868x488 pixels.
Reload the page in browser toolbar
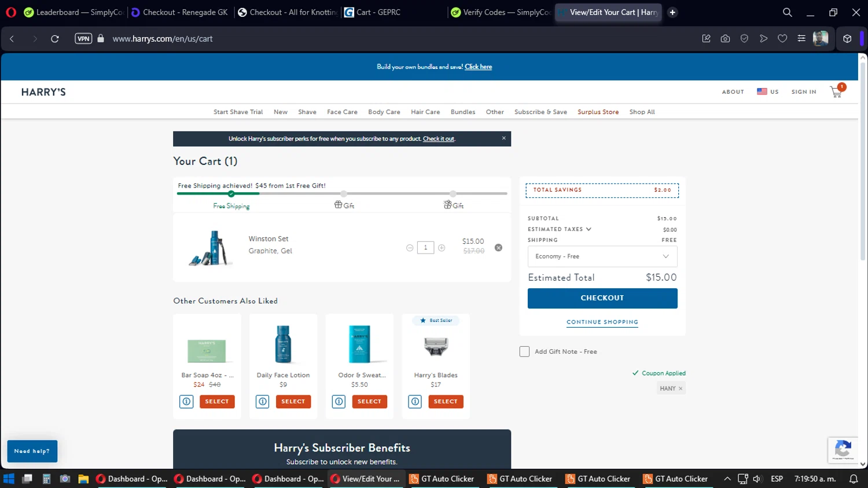click(x=55, y=39)
